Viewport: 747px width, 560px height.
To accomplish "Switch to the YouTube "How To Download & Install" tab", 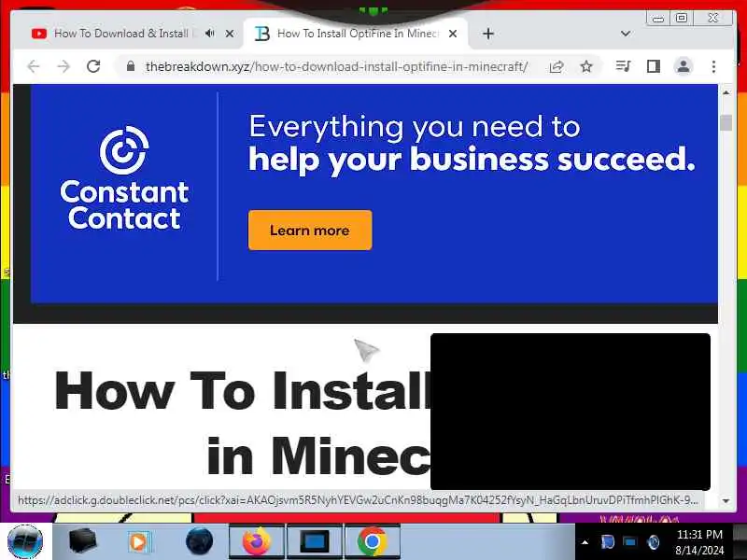I will pos(120,34).
